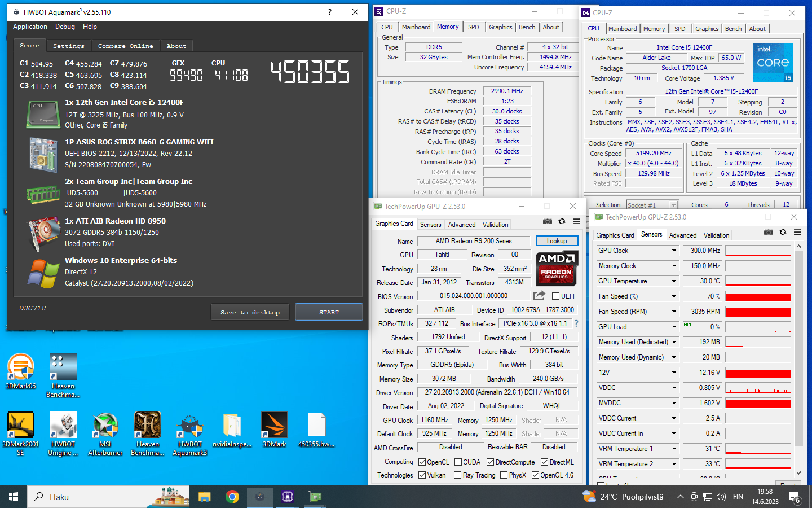Open the Debug menu in Aquamark
This screenshot has height=508, width=812.
tap(65, 27)
